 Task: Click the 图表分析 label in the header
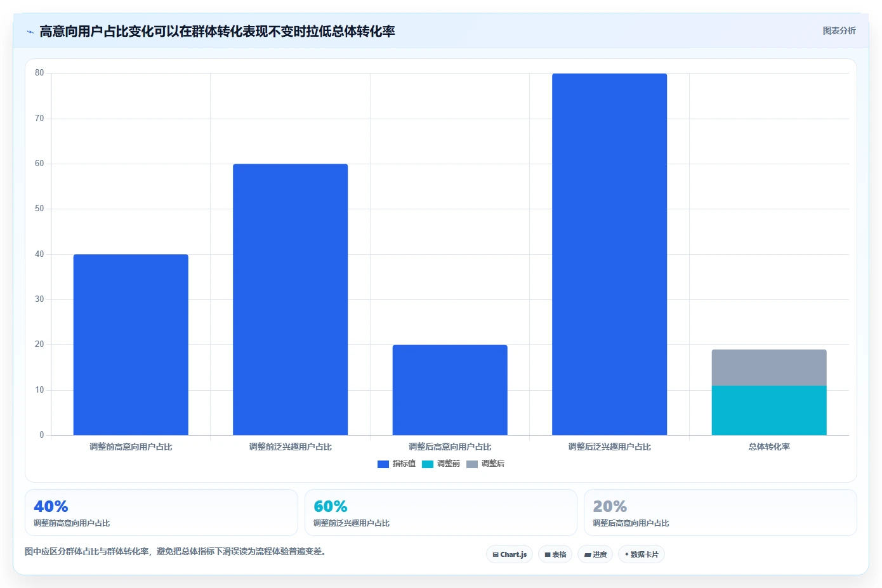coord(839,30)
